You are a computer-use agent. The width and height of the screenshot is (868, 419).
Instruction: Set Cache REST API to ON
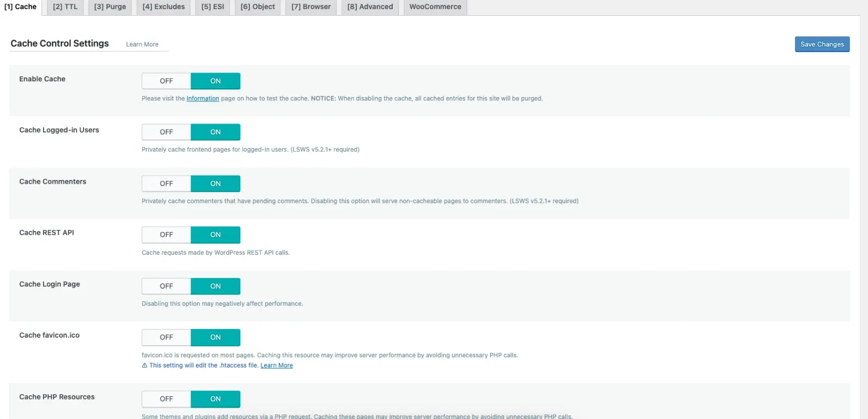(215, 235)
